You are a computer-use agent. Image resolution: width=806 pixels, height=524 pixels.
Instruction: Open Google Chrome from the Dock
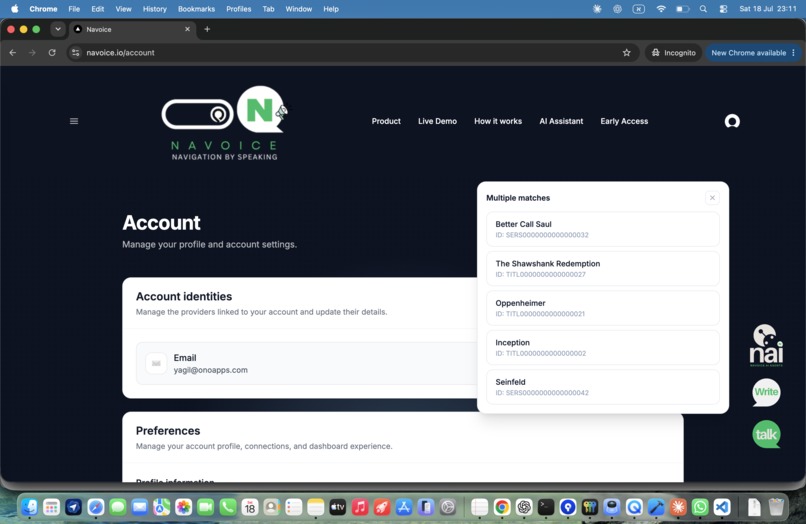tap(502, 508)
